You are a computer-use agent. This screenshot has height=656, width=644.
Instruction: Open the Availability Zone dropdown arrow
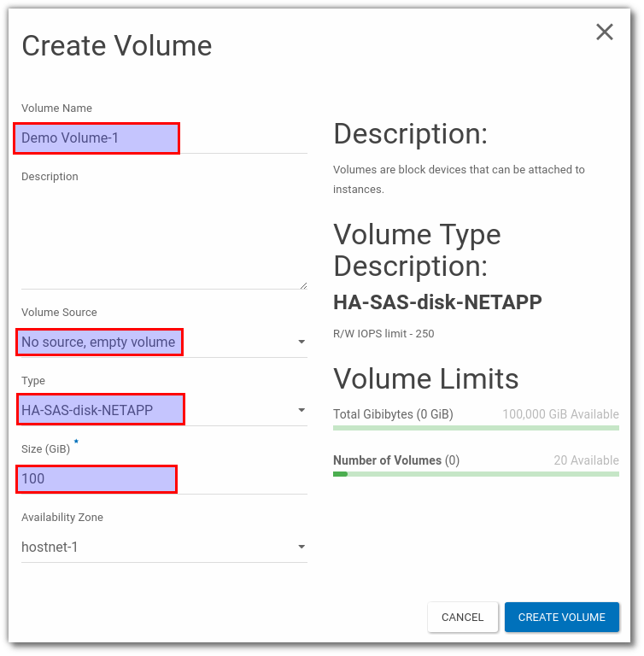[x=301, y=548]
